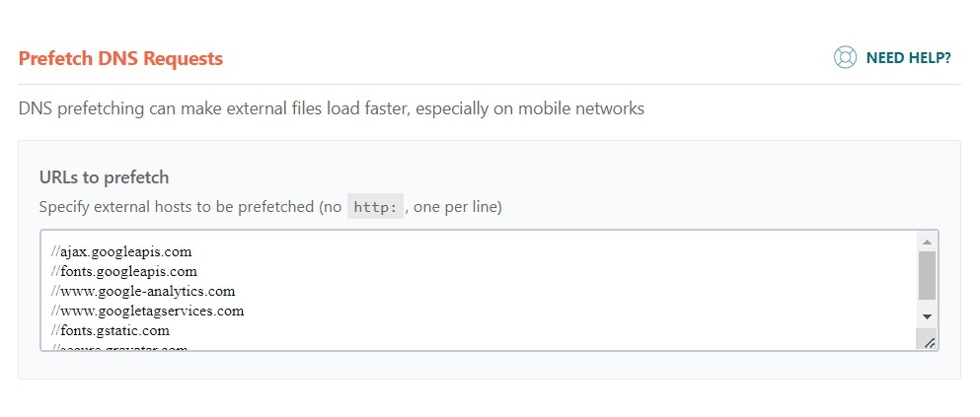Click the textarea scrollbar thumb

coord(926,275)
